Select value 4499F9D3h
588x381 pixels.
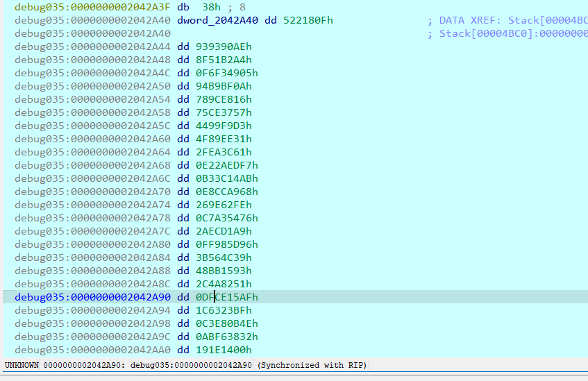(x=224, y=126)
